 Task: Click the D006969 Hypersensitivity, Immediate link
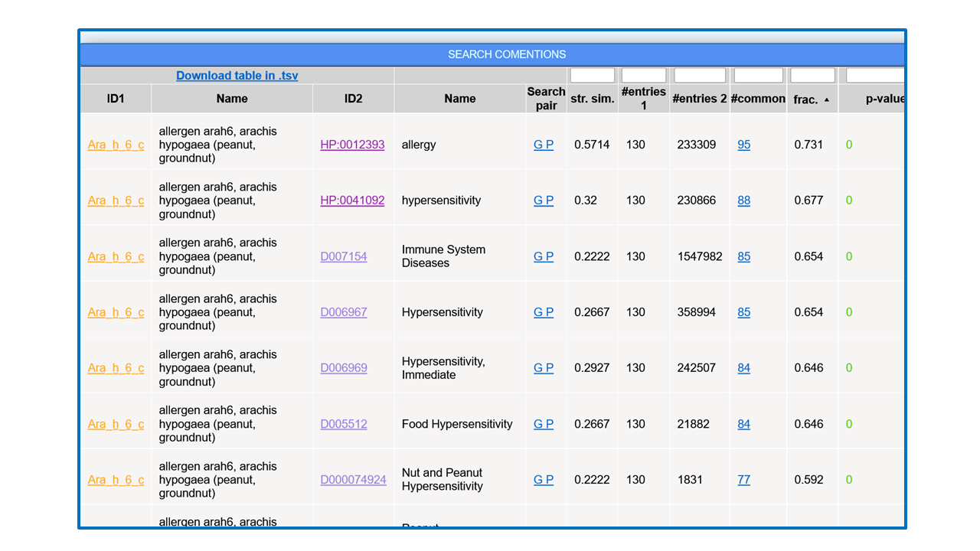click(x=343, y=368)
